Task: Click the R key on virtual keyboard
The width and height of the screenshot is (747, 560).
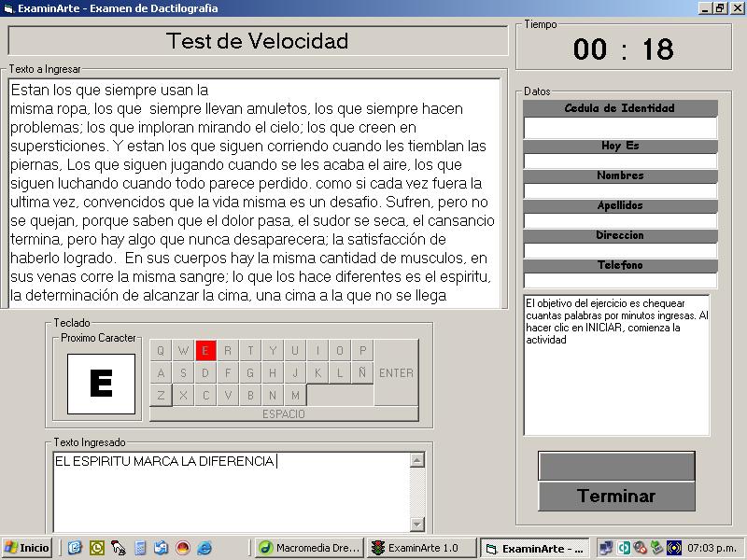Action: click(228, 351)
